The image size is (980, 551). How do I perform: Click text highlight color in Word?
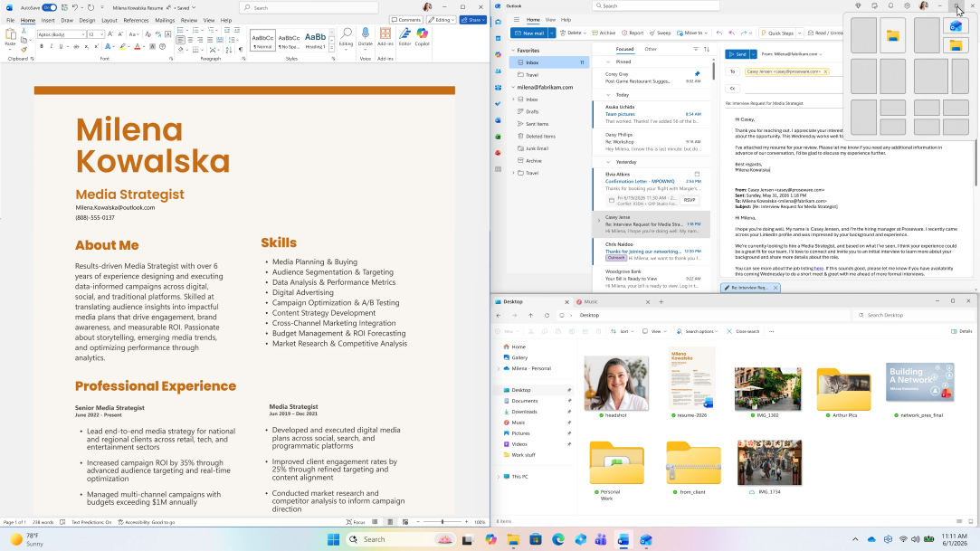tap(122, 46)
